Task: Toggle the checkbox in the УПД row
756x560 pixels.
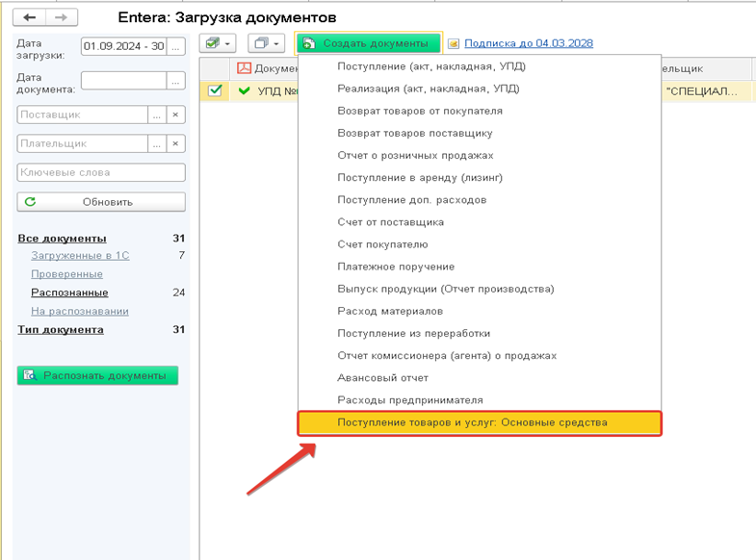Action: pyautogui.click(x=215, y=90)
